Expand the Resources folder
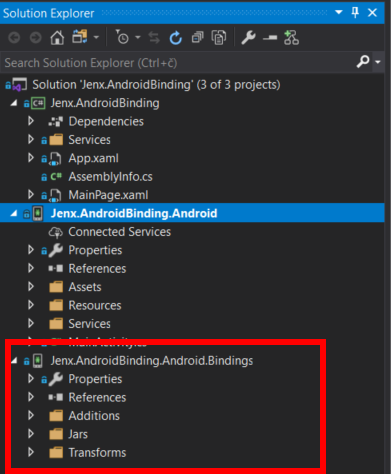Image resolution: width=391 pixels, height=474 pixels. [31, 305]
